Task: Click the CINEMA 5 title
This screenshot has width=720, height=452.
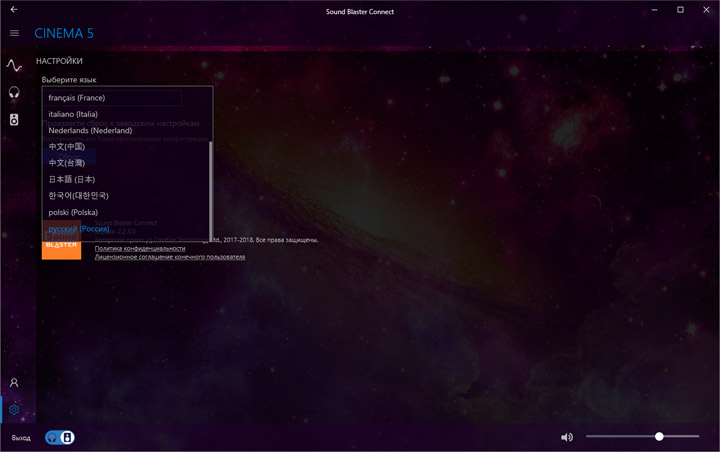Action: click(64, 34)
